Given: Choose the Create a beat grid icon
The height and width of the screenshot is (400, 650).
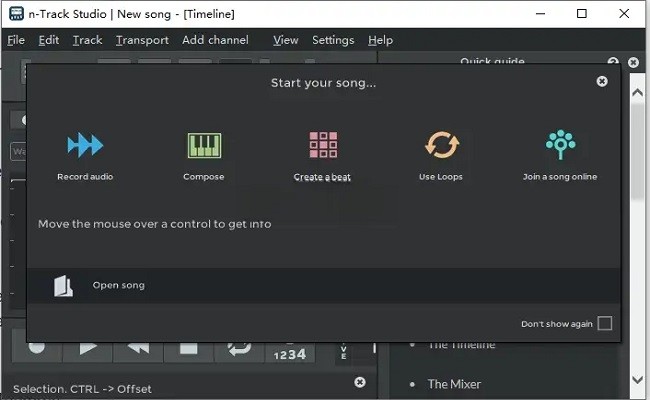Looking at the screenshot, I should click(322, 146).
